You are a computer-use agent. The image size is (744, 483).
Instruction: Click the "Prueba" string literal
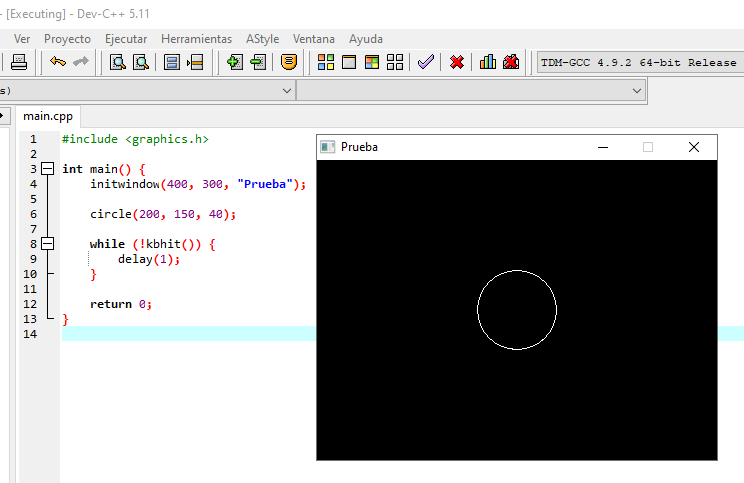pos(265,184)
